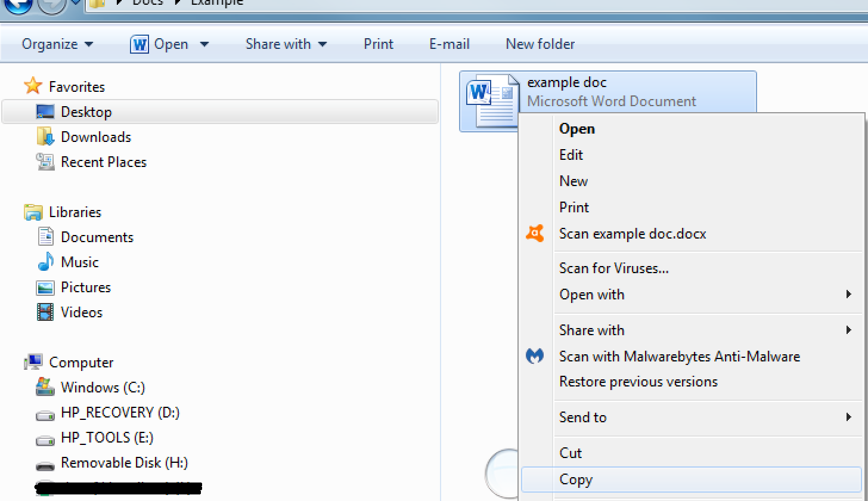Click the Downloads folder icon
This screenshot has height=501, width=868.
[45, 137]
